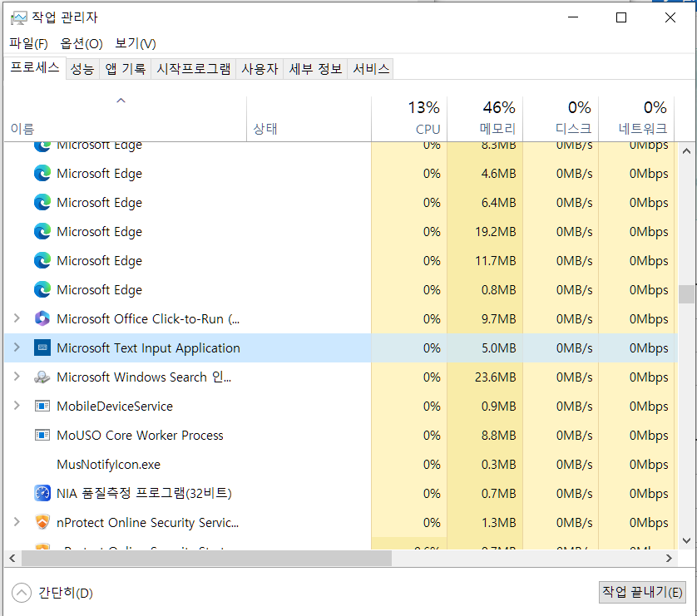Sort processes by 네트워크 column header

pos(636,119)
